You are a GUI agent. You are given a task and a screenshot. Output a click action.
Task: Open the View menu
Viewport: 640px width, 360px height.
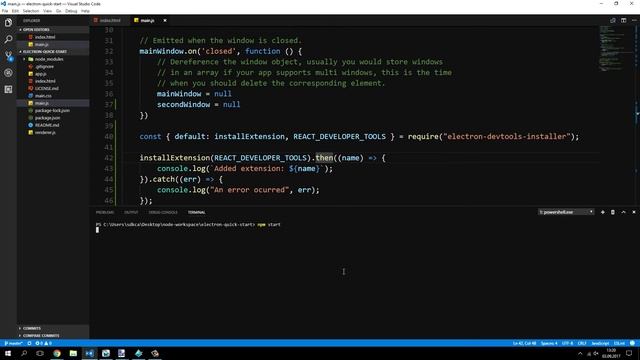click(47, 11)
